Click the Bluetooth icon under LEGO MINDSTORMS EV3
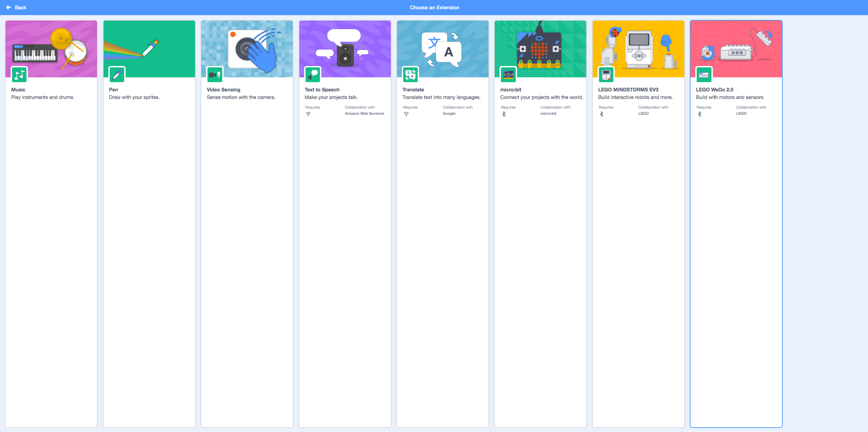The image size is (868, 432). (x=602, y=114)
